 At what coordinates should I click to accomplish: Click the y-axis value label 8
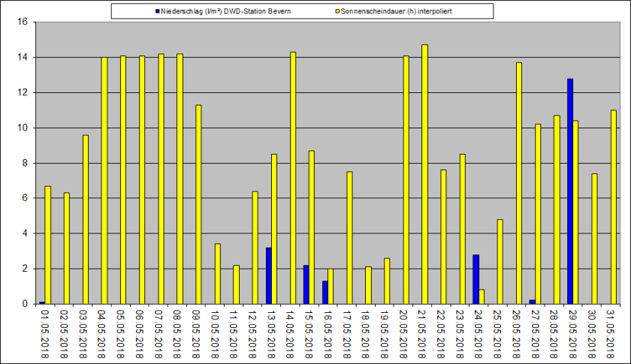click(x=24, y=163)
